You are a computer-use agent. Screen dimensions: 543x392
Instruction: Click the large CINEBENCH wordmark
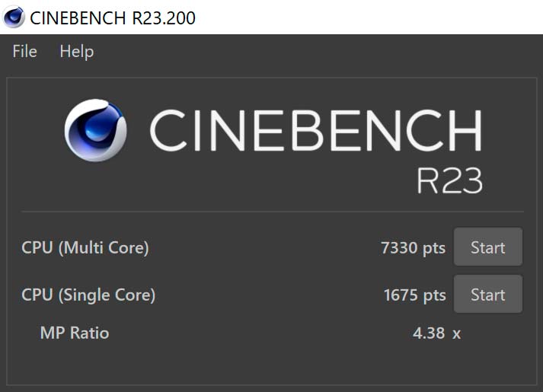315,131
